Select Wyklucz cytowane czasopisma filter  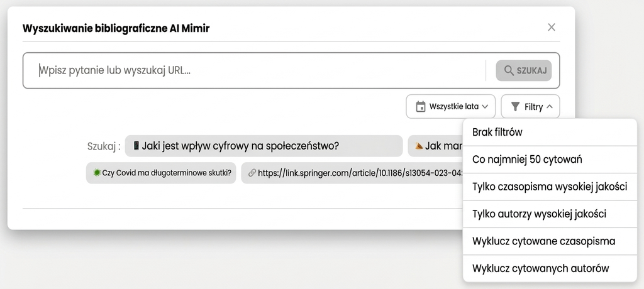tap(550, 241)
